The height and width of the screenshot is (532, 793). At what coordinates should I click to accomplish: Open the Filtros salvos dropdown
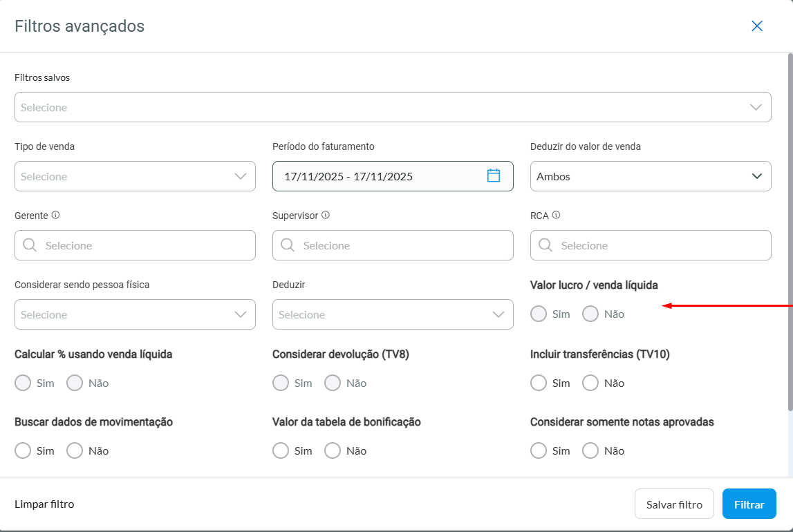393,107
